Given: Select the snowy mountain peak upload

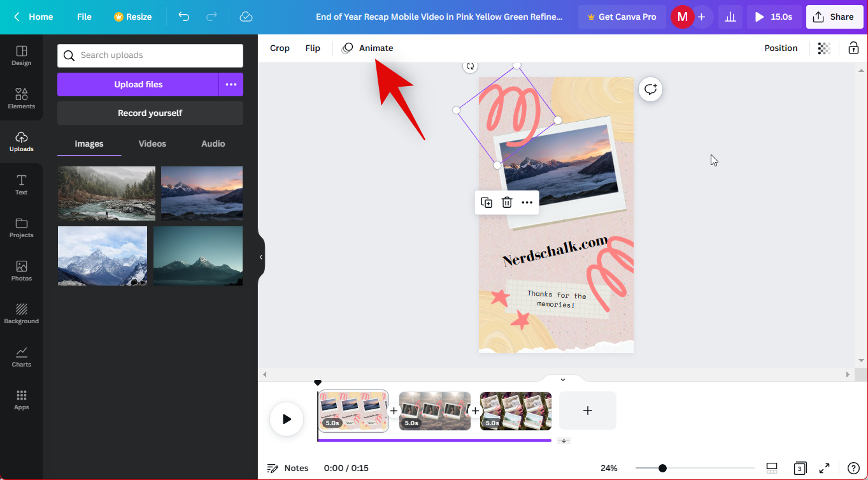Looking at the screenshot, I should [103, 256].
